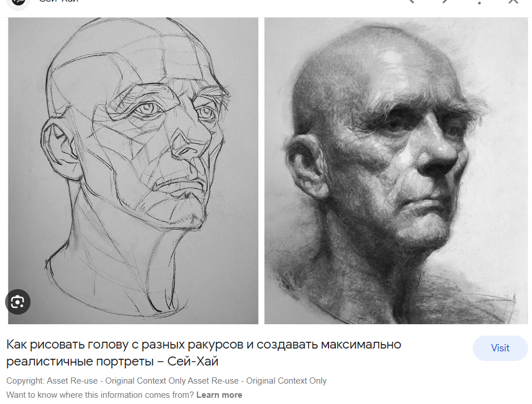Viewport: 532px width, 404px height.
Task: Close the image preview panel
Action: tap(513, 2)
